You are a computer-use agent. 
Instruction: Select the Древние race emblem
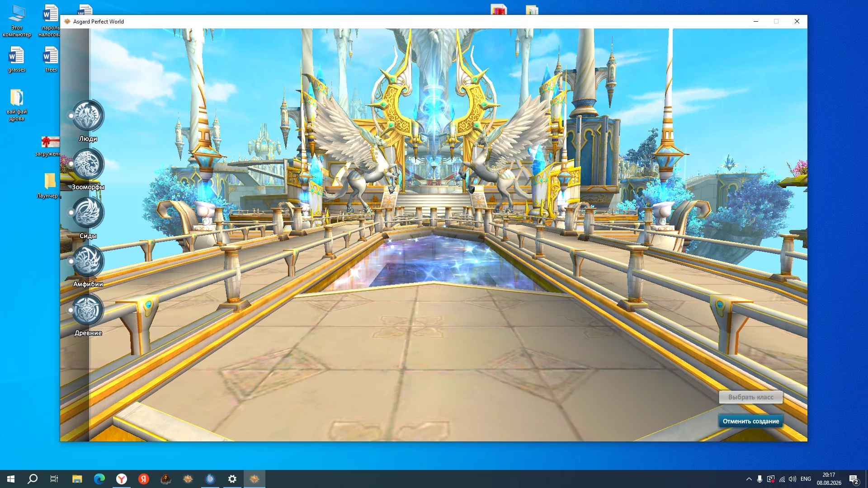tap(88, 310)
